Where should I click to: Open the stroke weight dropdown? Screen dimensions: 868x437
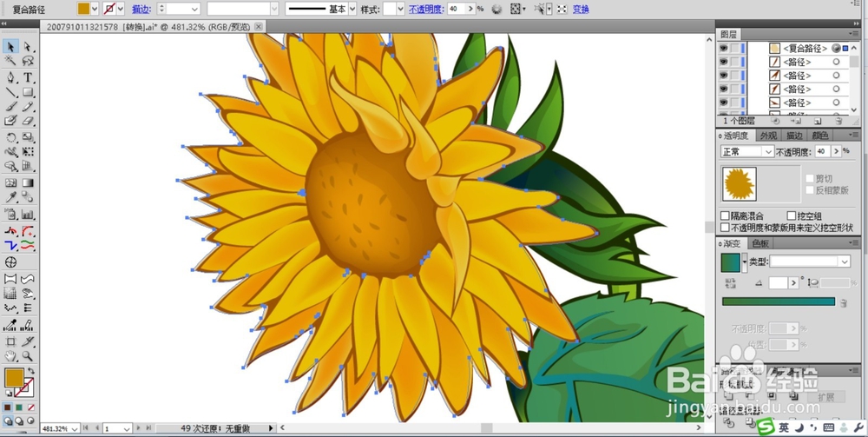point(194,9)
